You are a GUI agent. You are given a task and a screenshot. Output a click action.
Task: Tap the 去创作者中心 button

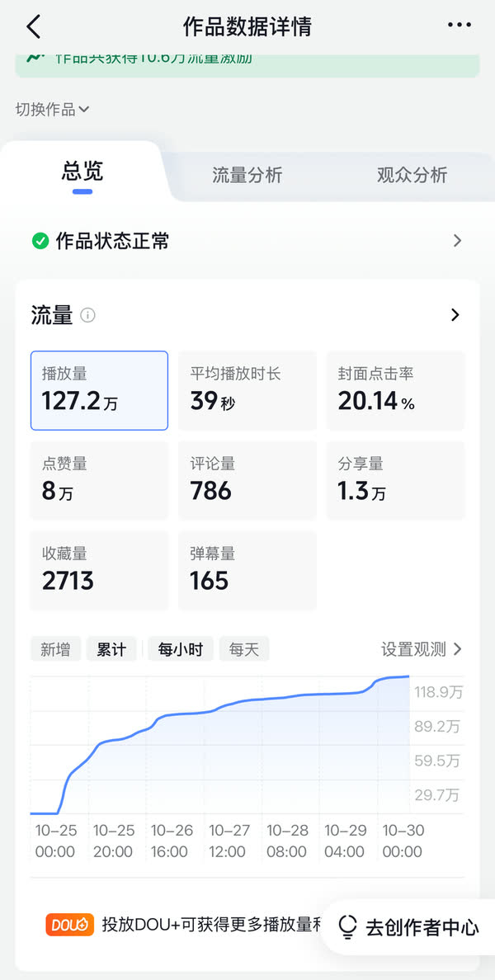click(409, 927)
